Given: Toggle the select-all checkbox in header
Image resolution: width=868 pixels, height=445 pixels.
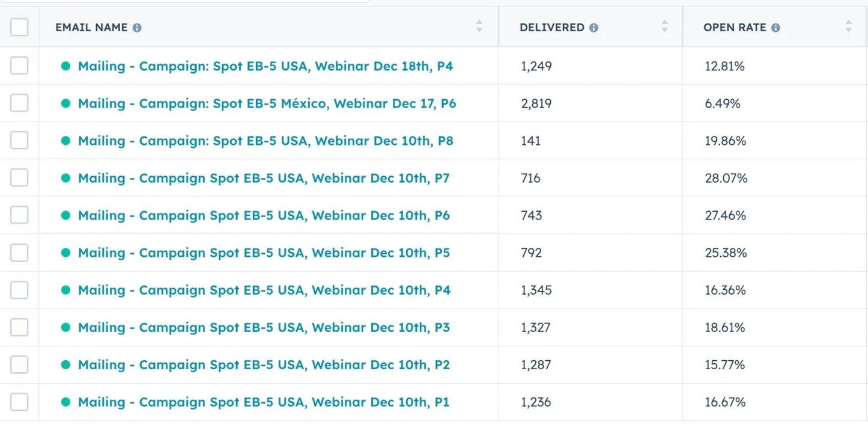Looking at the screenshot, I should (x=19, y=27).
